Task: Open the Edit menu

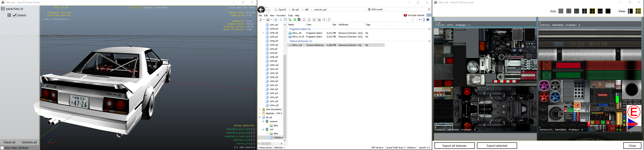Action: (266, 16)
